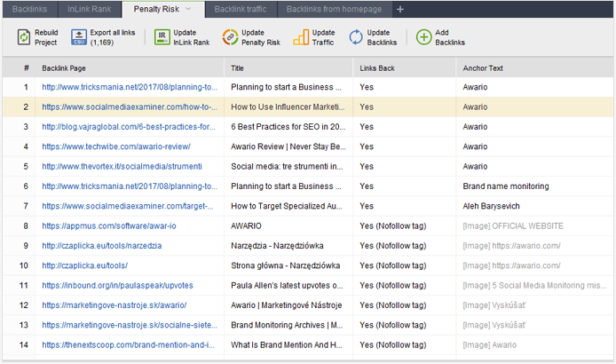Sort by the Backlink Page column header
Screen dimensions: 616x364
click(x=64, y=68)
